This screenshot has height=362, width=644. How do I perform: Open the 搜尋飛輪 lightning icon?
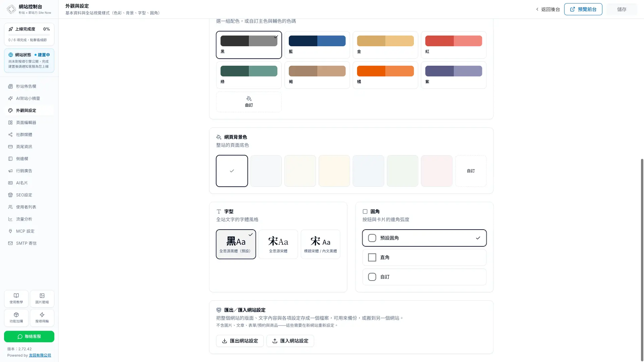point(42,315)
